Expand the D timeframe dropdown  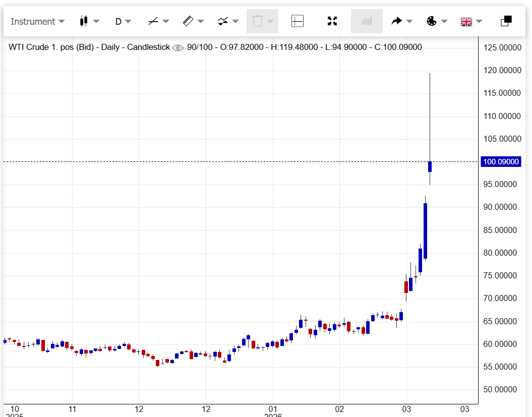[123, 21]
